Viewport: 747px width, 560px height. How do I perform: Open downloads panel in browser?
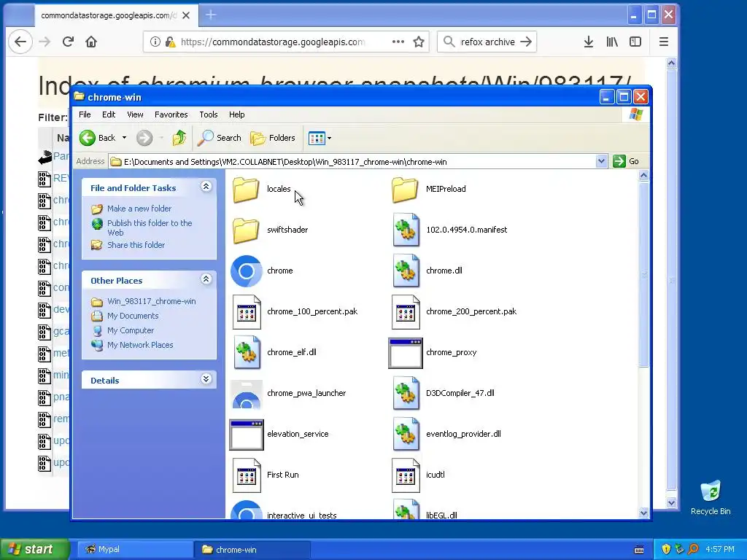click(x=589, y=42)
